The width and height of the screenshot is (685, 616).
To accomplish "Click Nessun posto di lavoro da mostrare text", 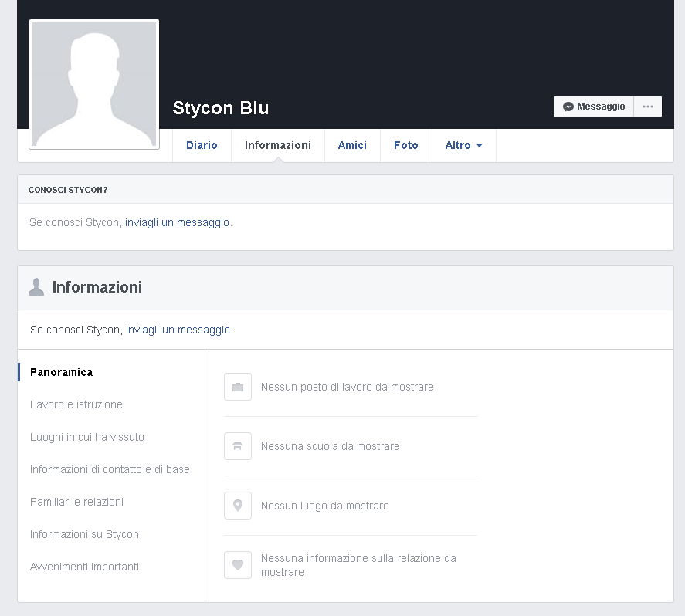I will tap(348, 387).
